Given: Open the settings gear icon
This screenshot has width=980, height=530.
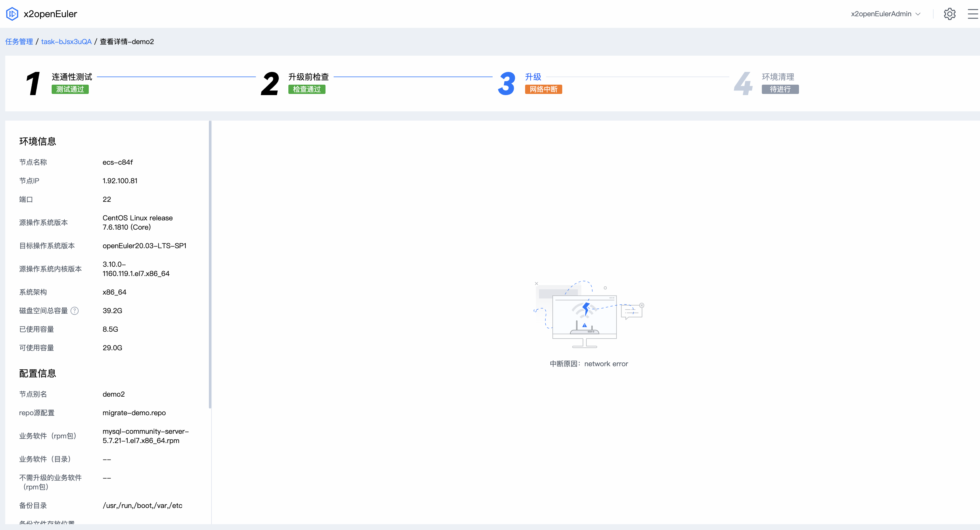Looking at the screenshot, I should 950,14.
